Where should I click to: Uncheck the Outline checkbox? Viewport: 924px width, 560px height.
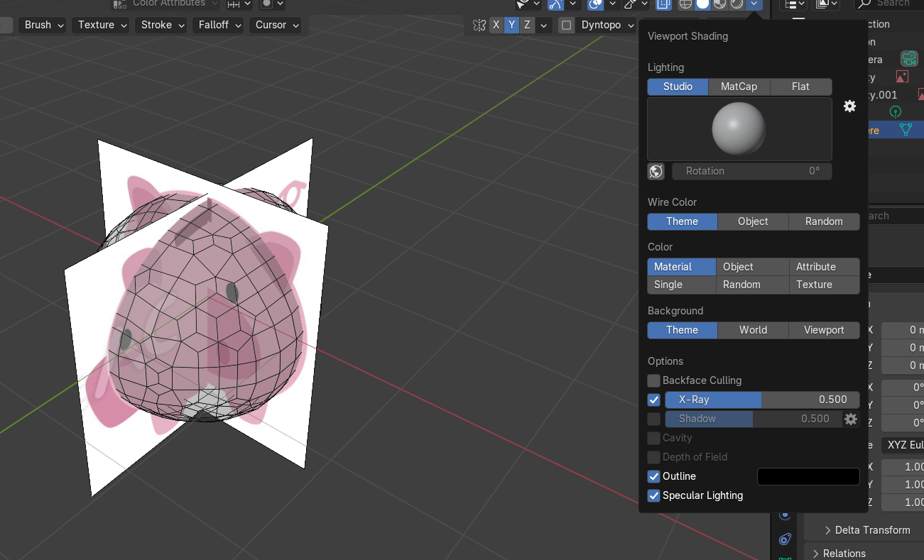[x=654, y=476]
